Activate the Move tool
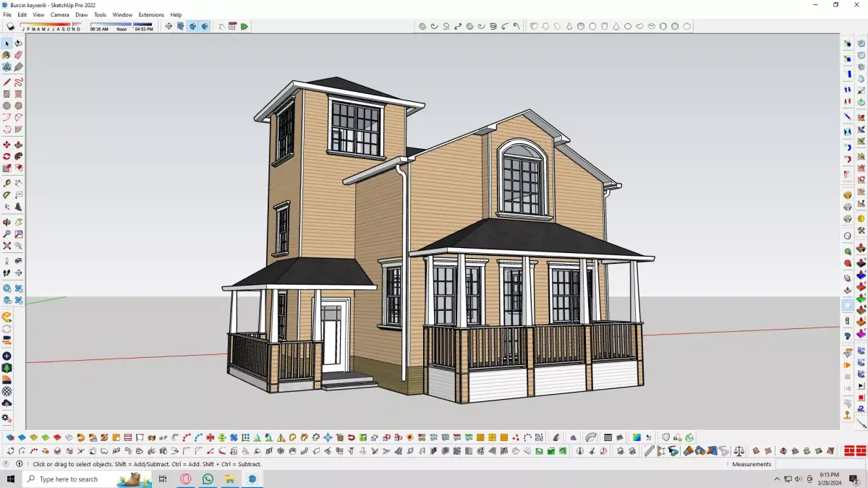 tap(7, 145)
